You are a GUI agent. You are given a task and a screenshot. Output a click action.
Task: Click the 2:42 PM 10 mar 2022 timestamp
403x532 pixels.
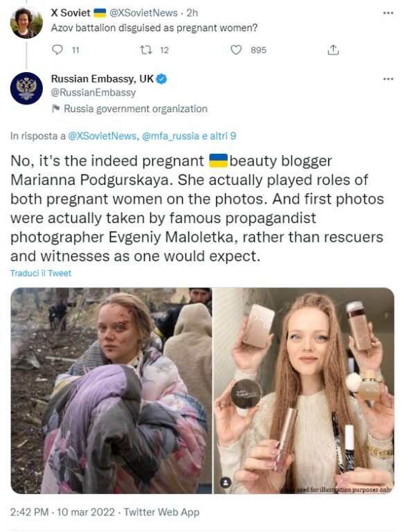62,512
